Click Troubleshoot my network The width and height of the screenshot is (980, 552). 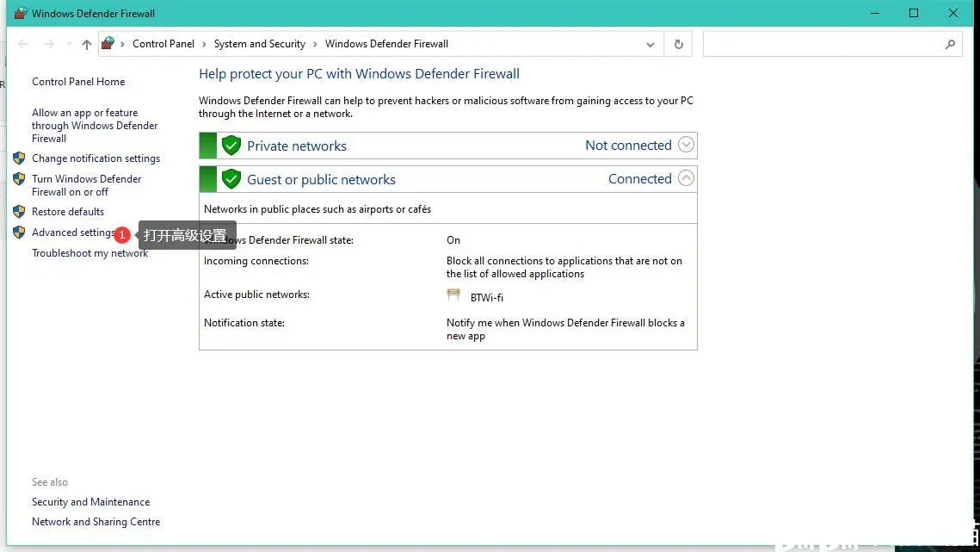[x=89, y=253]
